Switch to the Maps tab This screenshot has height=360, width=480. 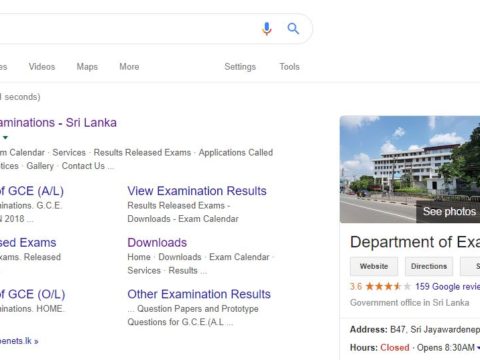(x=87, y=67)
